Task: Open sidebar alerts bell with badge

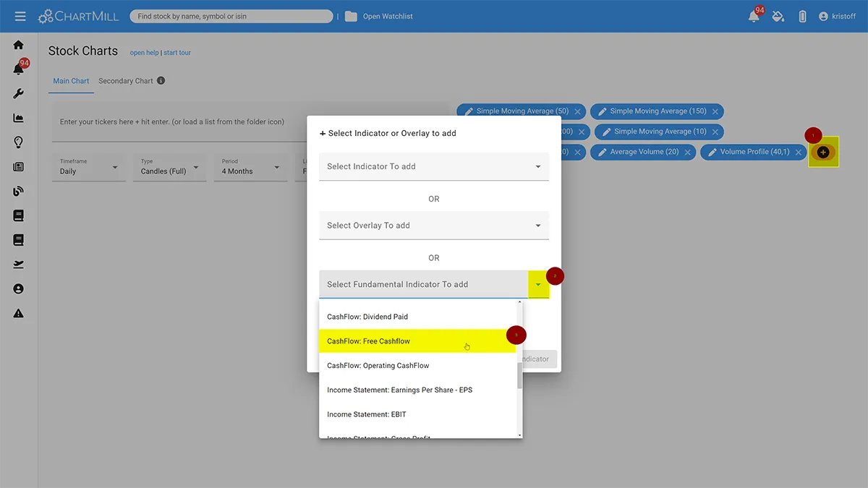Action: (19, 69)
